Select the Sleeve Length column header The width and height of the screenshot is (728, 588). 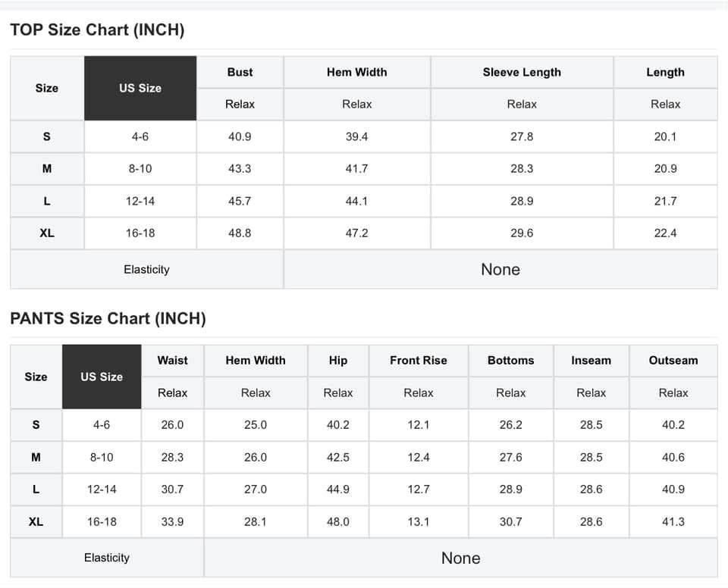[522, 73]
